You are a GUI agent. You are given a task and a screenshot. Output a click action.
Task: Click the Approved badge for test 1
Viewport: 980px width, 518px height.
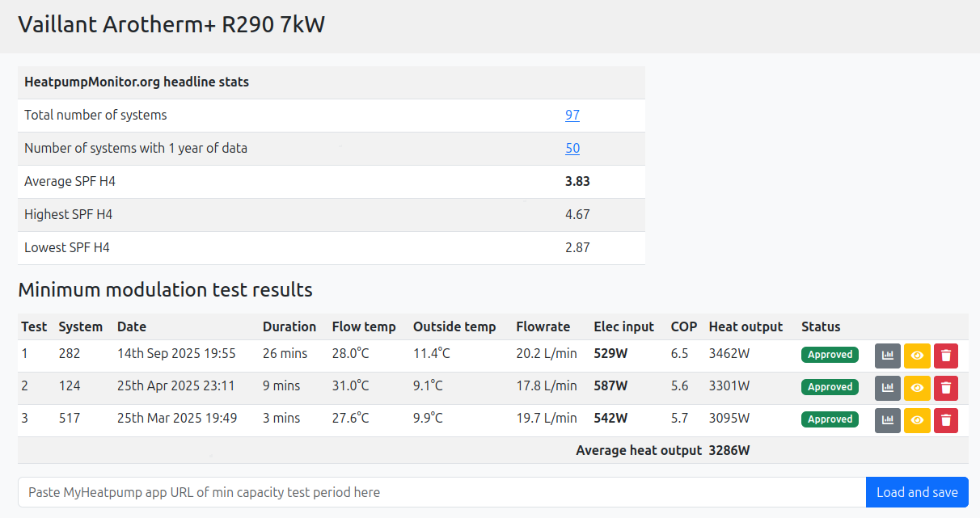click(x=830, y=355)
